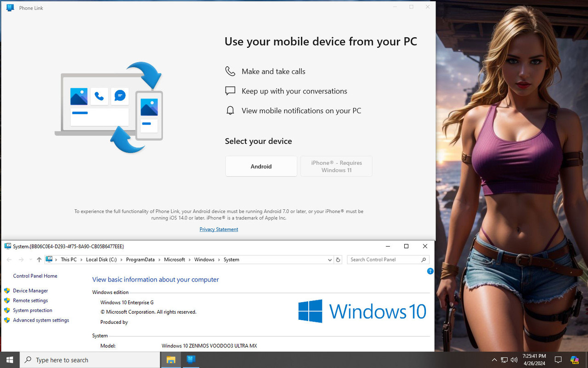
Task: Select Microsoft in the breadcrumb path
Action: (175, 259)
